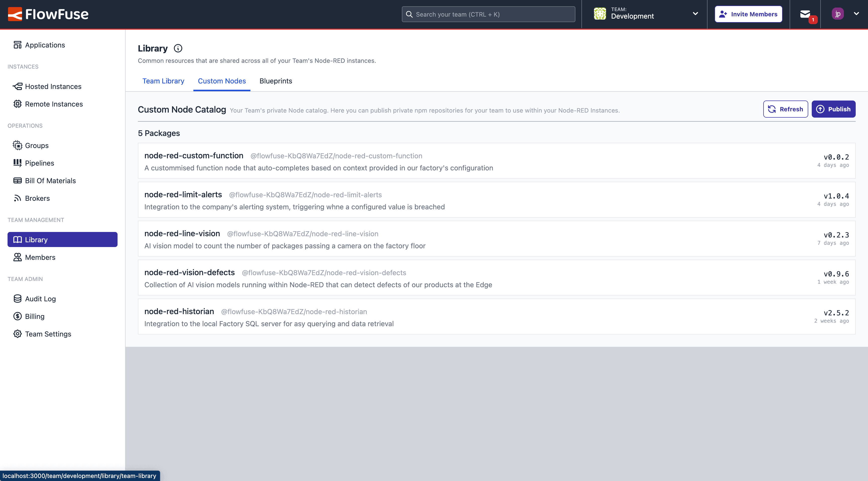
Task: Switch to the Team Library tab
Action: point(163,81)
